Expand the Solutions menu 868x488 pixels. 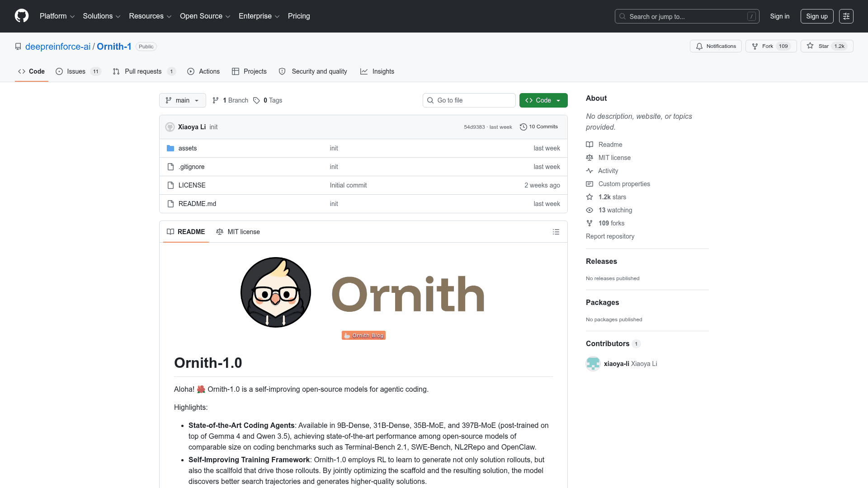[102, 16]
